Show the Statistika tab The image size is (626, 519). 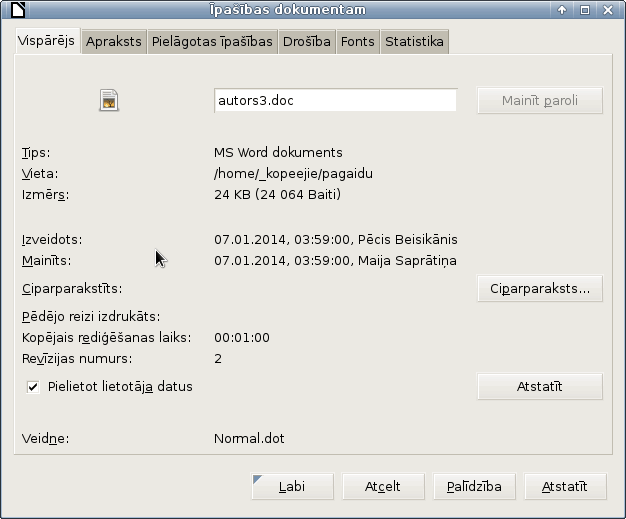[414, 42]
